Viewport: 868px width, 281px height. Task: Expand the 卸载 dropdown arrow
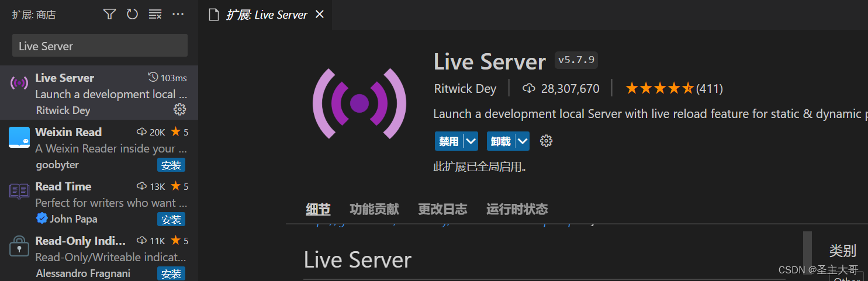click(523, 141)
